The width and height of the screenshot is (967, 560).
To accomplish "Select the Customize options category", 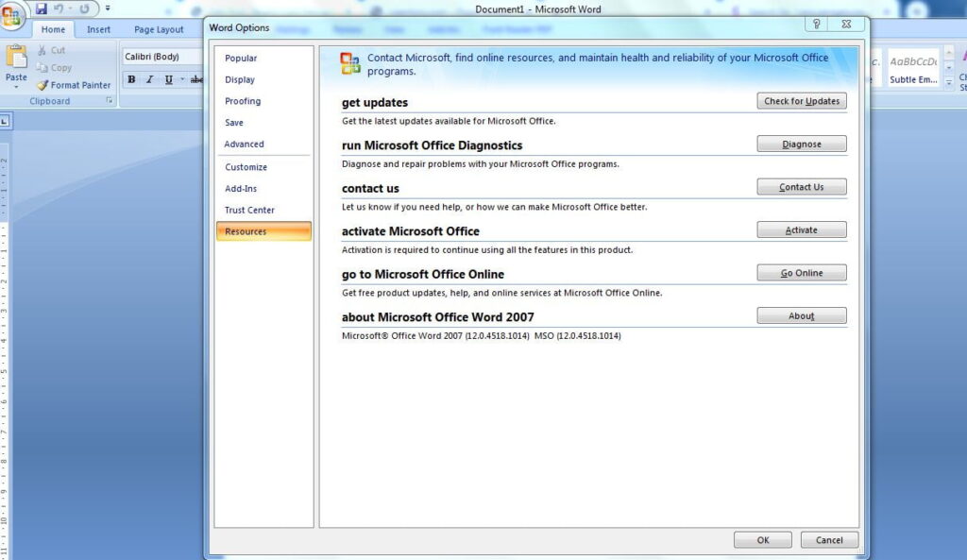I will point(264,167).
